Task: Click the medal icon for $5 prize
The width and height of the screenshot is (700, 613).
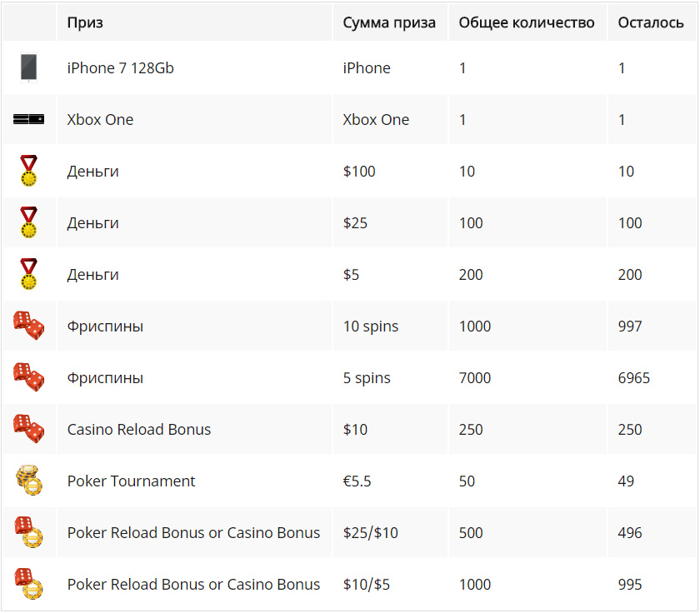Action: [x=29, y=274]
